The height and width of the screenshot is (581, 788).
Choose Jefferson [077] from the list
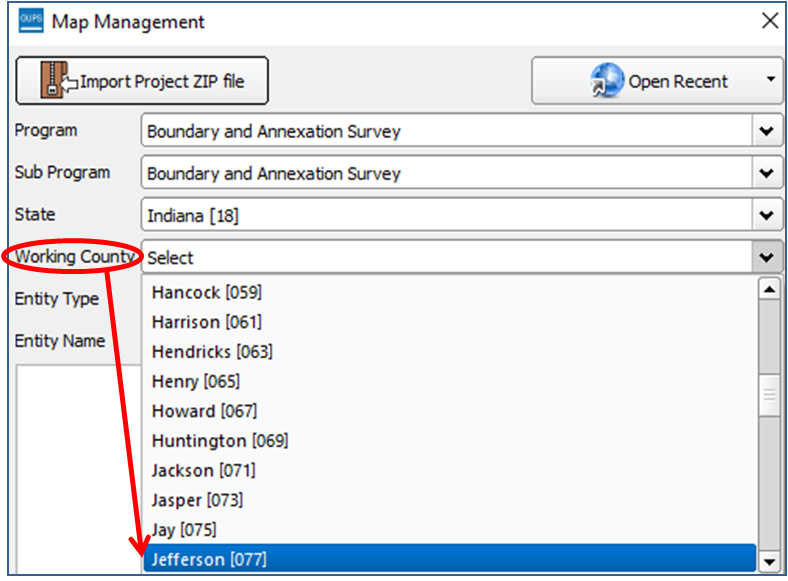pyautogui.click(x=450, y=558)
